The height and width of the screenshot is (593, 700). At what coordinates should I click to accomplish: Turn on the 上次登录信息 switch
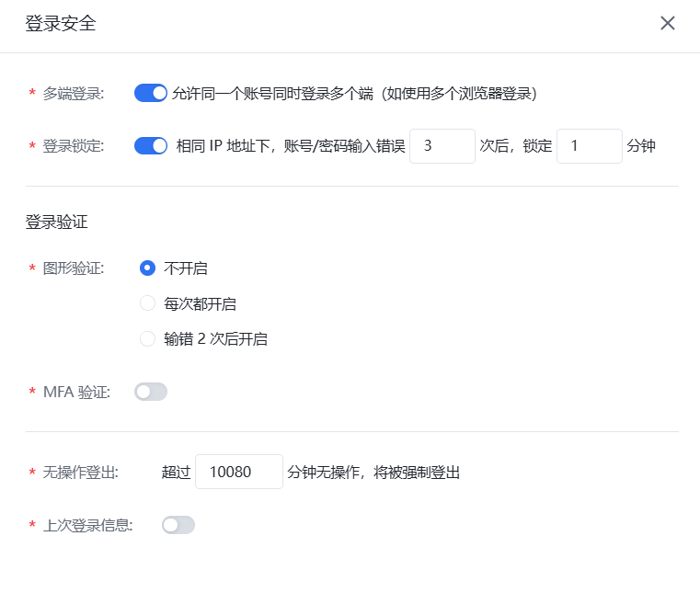point(178,525)
